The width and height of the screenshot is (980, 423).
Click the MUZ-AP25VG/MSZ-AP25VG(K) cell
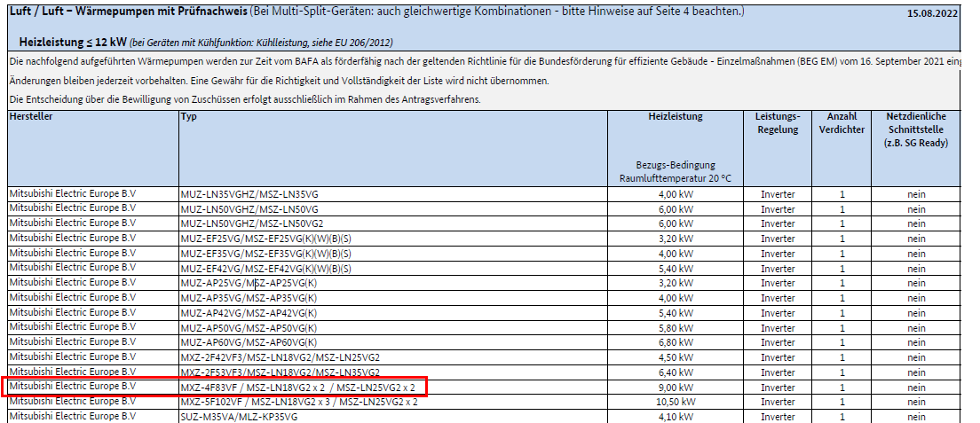[393, 283]
